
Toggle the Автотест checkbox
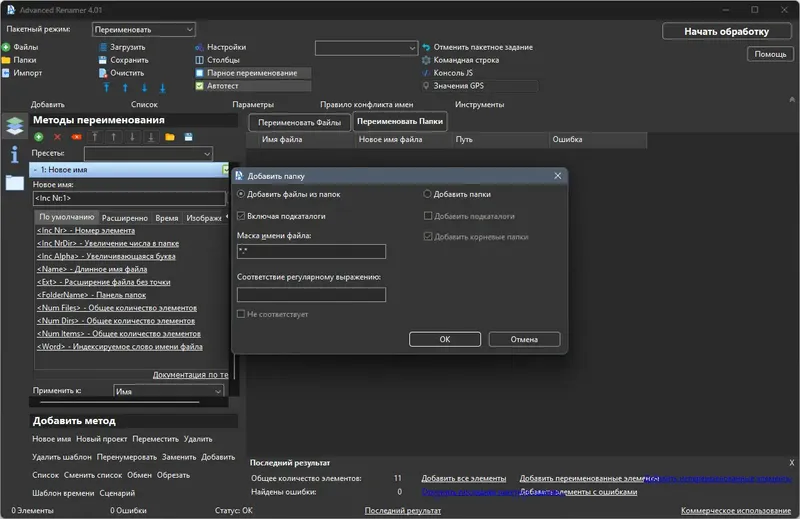click(x=199, y=86)
